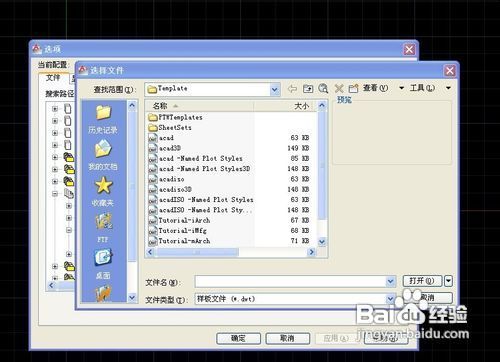Click file list scroll up arrow

[322, 106]
